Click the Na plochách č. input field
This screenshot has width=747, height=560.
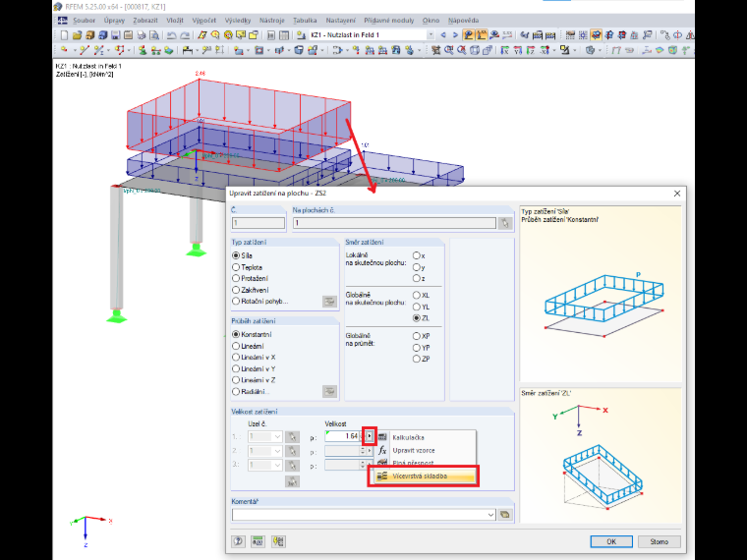[x=394, y=223]
